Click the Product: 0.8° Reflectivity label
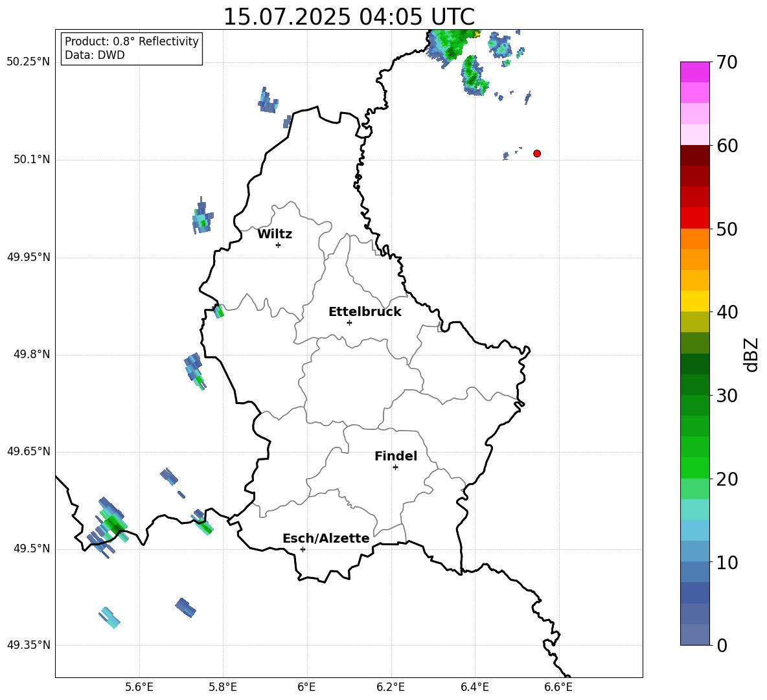Viewport: 767px width, 700px height. pyautogui.click(x=132, y=41)
